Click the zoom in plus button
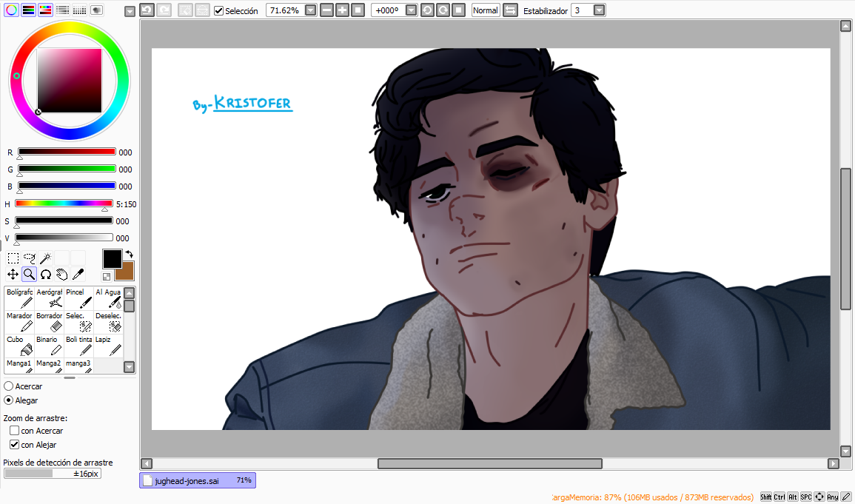Image resolution: width=855 pixels, height=504 pixels. click(343, 10)
